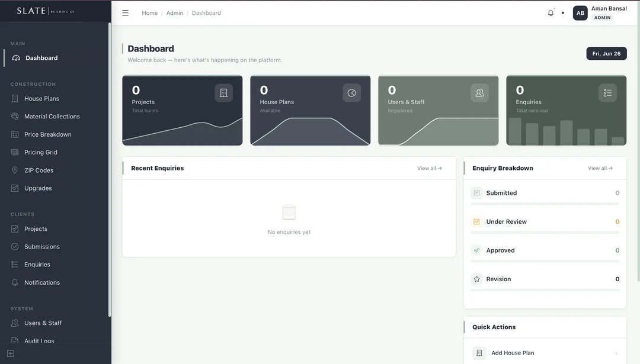Screen dimensions: 640x364
Task: Collapse the sidebar with the bottom-left icon
Action: tap(11, 354)
